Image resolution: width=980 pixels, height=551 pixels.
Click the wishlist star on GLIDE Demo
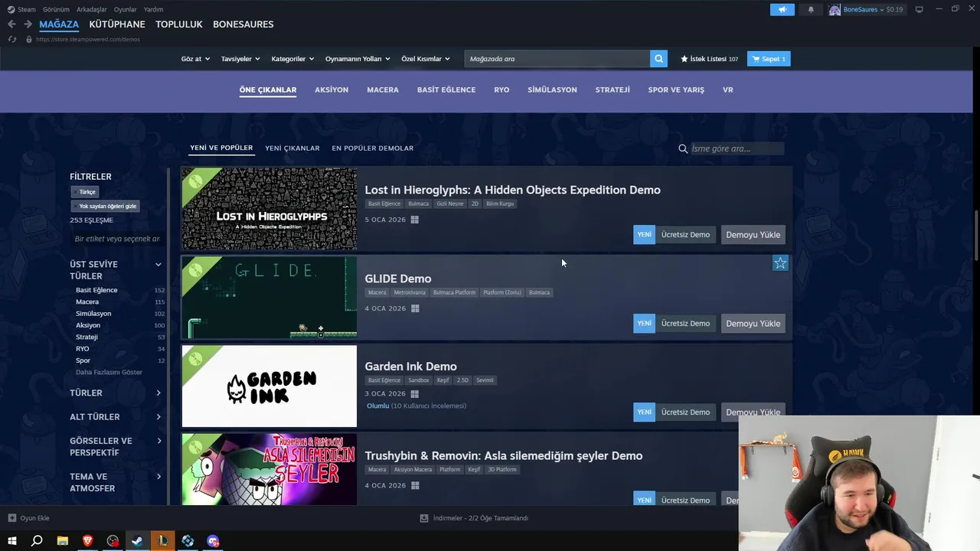(x=780, y=263)
